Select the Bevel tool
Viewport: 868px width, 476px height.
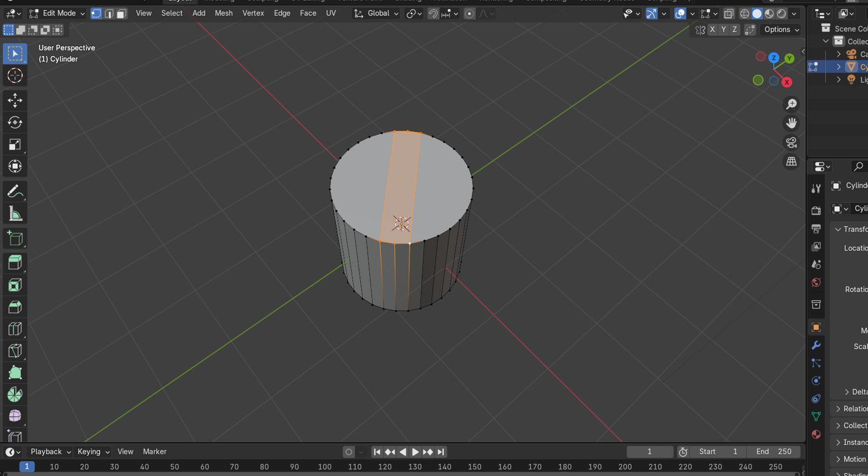click(x=15, y=307)
